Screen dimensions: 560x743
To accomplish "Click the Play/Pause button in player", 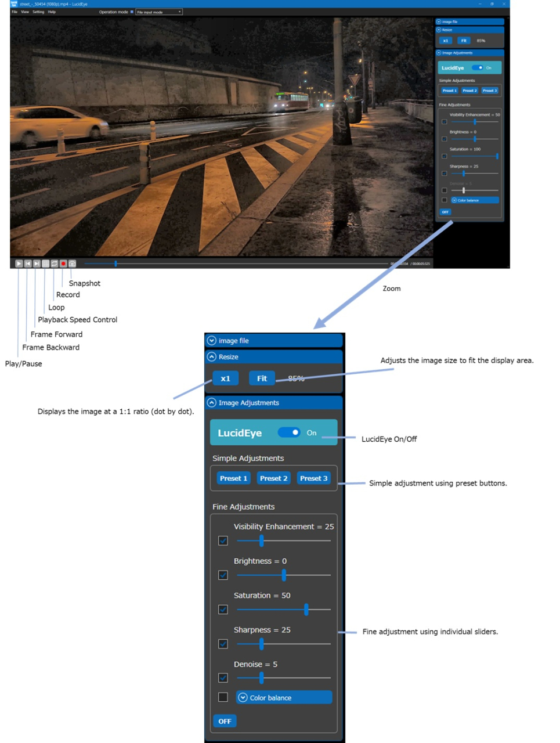I will 19,264.
